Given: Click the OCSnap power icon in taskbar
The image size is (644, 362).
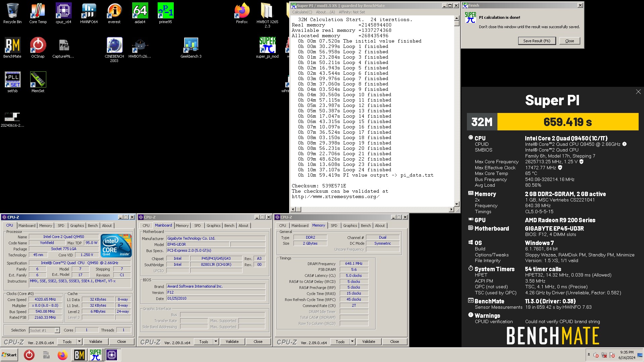Looking at the screenshot, I should (x=29, y=355).
